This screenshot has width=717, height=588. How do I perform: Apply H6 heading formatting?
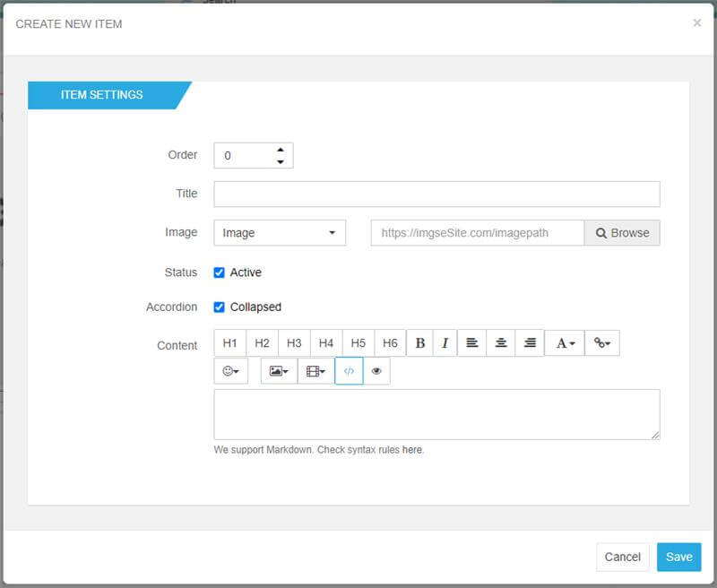(x=390, y=343)
